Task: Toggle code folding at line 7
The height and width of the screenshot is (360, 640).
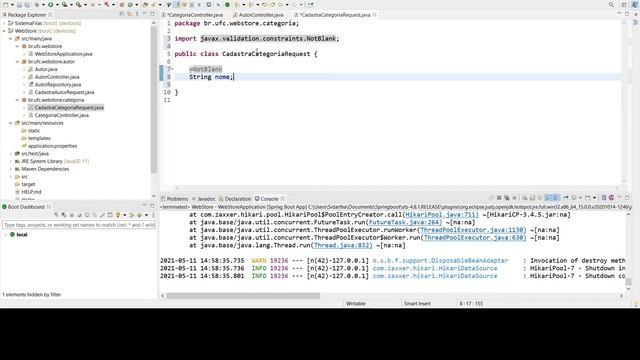Action: (173, 69)
